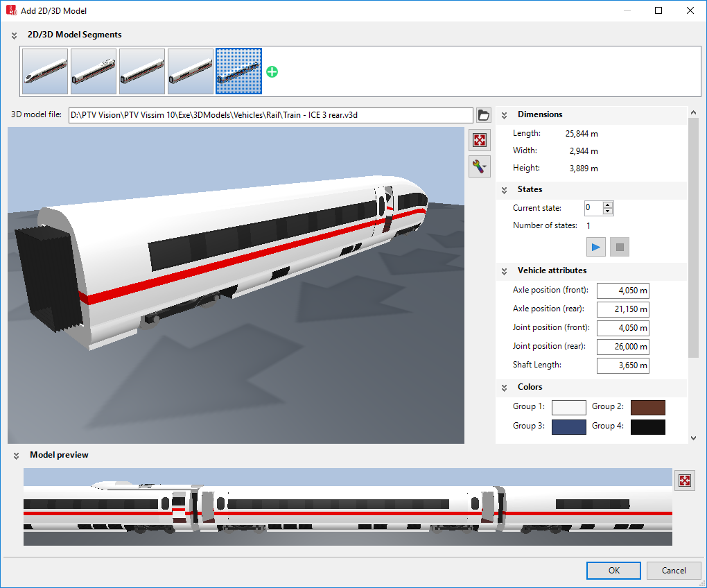The height and width of the screenshot is (588, 707).
Task: Collapse the 2D/3D Model Segments section
Action: (14, 35)
